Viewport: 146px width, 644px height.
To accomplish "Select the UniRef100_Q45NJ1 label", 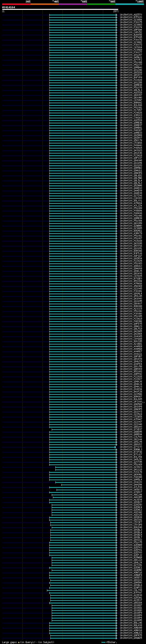I will [131, 57].
